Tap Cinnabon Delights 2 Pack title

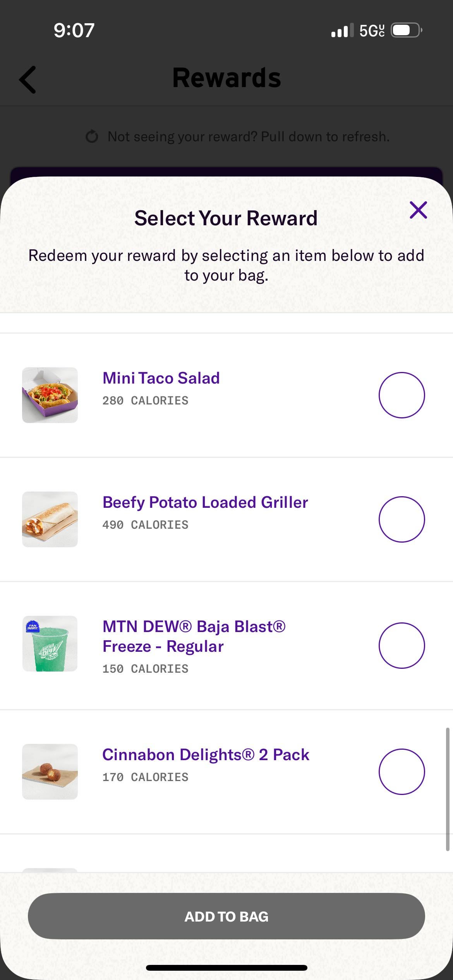(206, 755)
